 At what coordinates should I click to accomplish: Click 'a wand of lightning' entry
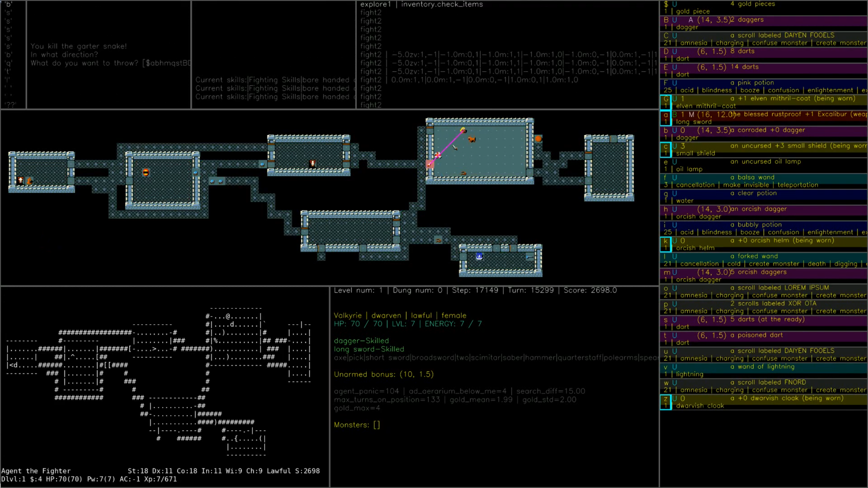click(x=764, y=371)
